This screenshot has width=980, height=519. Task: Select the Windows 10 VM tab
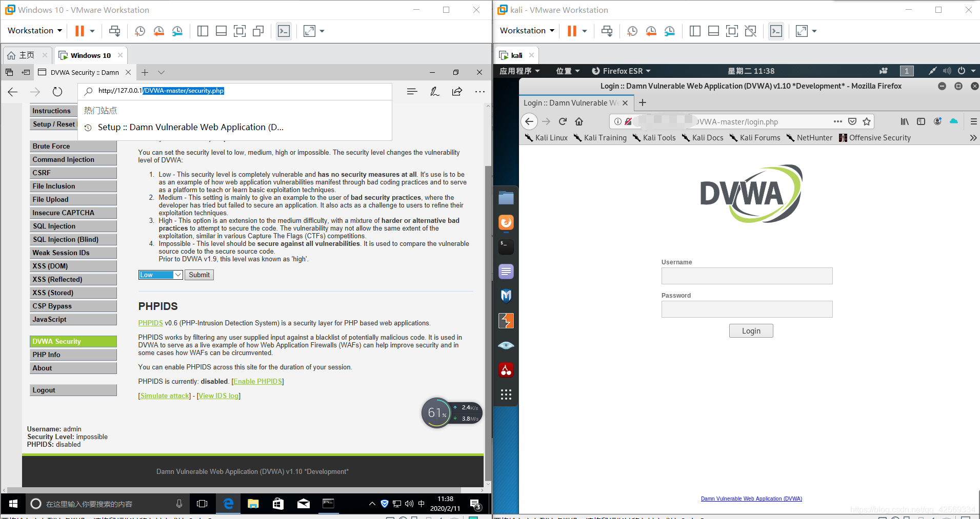(x=90, y=55)
